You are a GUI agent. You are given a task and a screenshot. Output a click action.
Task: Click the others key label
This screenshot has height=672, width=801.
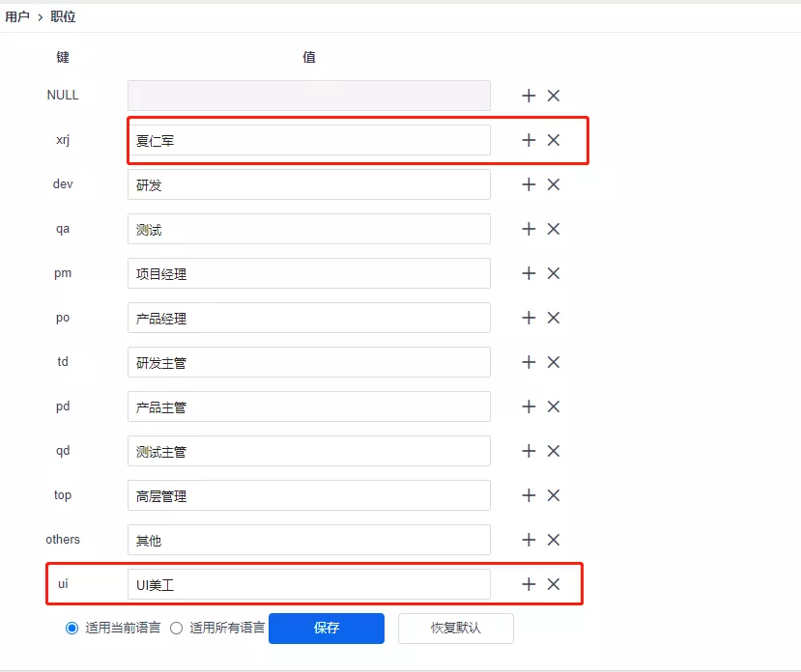click(x=63, y=539)
